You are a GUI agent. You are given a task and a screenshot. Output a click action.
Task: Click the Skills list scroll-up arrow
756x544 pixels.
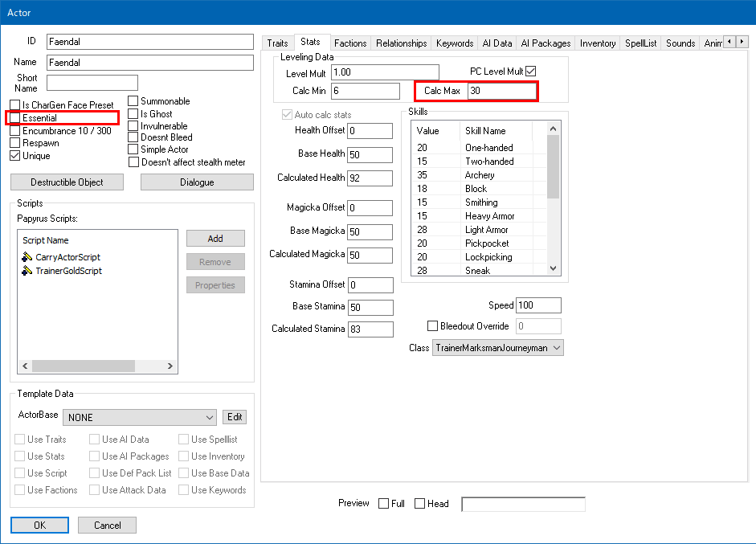point(553,129)
